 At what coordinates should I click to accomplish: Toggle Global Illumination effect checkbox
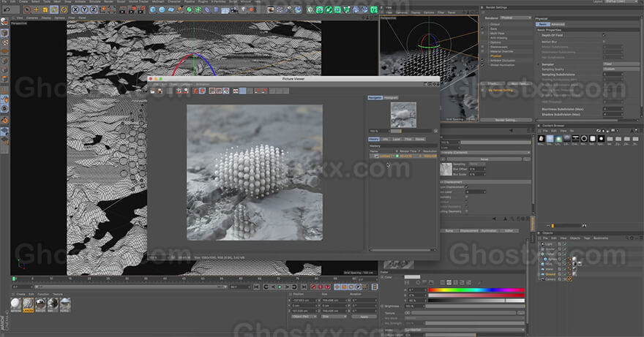482,65
